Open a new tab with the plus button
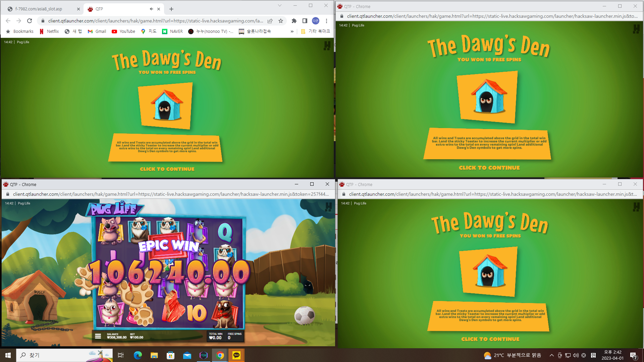644x362 pixels. pos(171,9)
